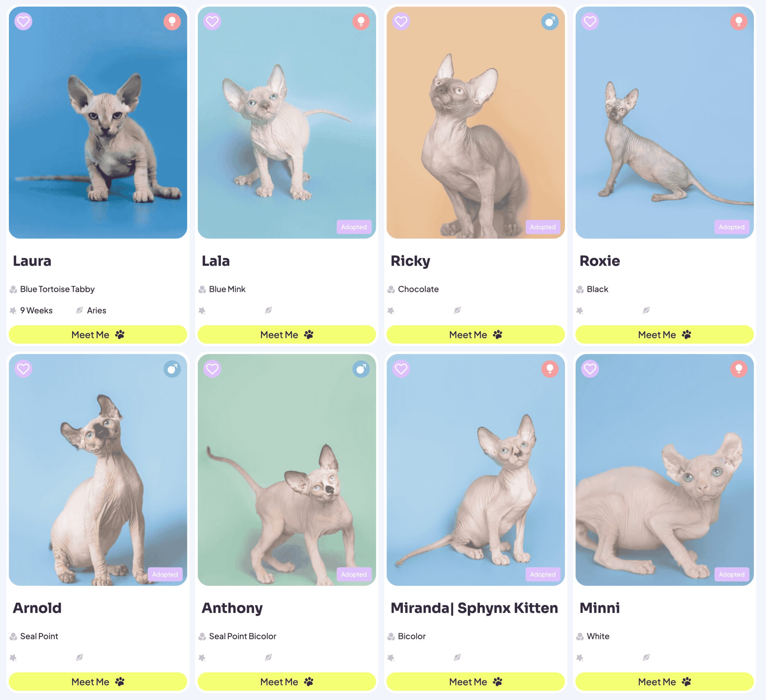Open Lala's kitten photo

point(286,122)
